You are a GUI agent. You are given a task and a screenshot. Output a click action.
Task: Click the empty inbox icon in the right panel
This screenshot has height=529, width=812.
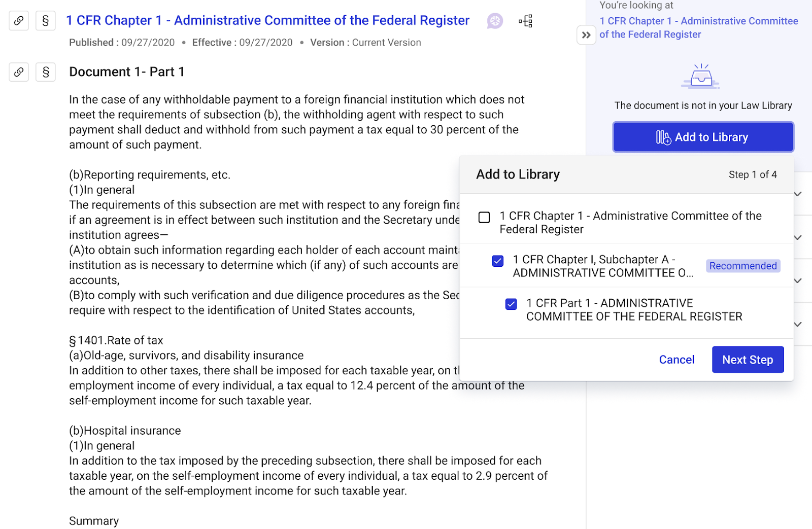click(x=701, y=77)
